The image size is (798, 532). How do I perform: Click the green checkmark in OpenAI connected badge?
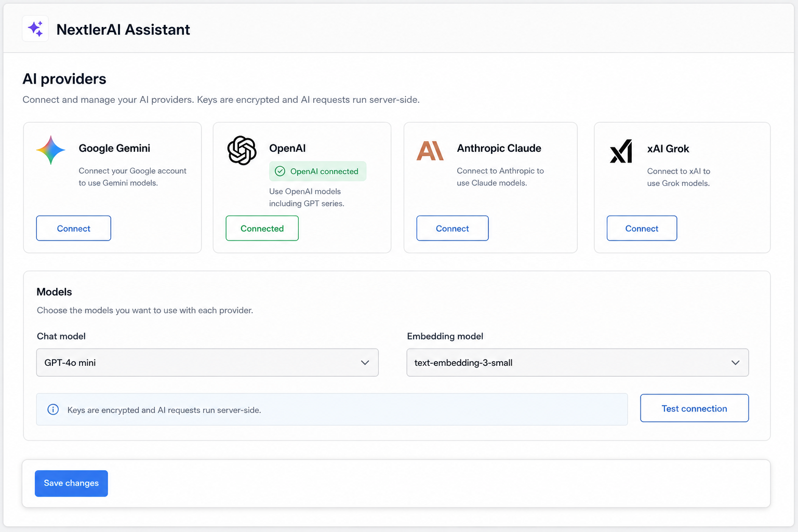click(x=280, y=171)
